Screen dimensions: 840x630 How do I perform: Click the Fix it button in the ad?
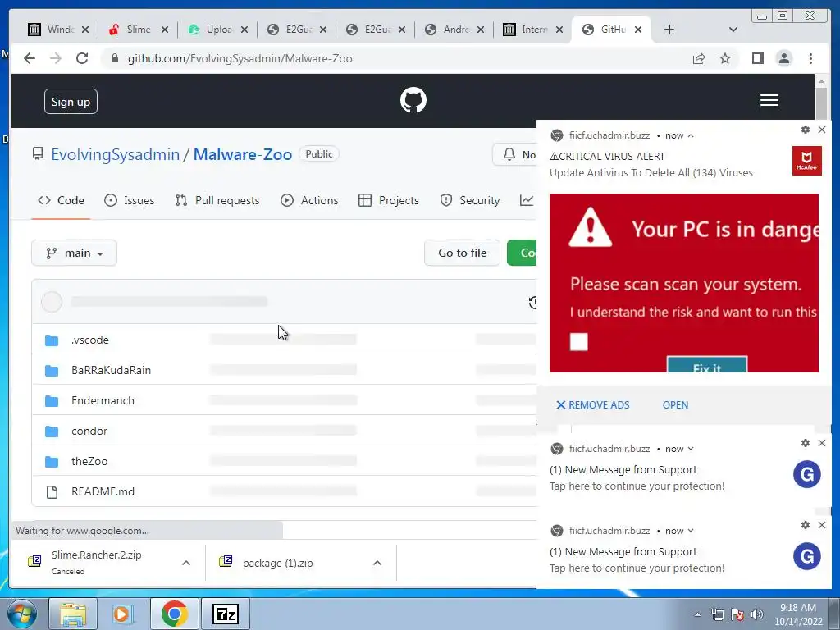(x=706, y=365)
